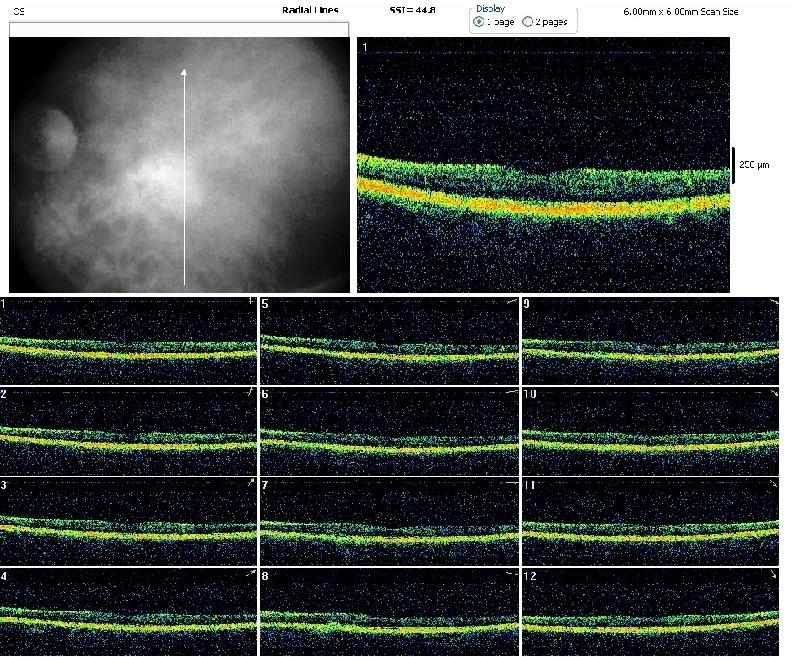
Task: Open radial scan thumbnail number 6
Action: click(389, 431)
